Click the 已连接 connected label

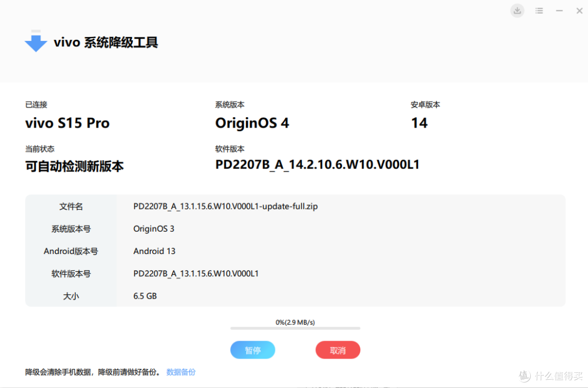coord(36,105)
